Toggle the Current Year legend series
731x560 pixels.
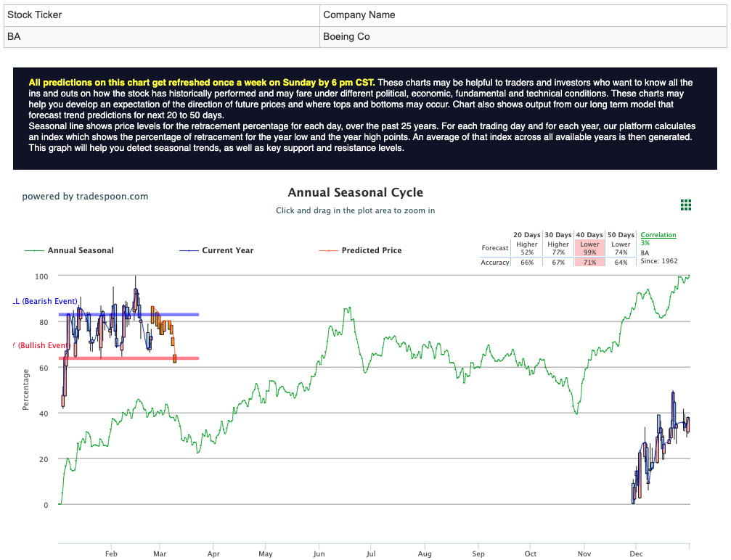click(216, 250)
